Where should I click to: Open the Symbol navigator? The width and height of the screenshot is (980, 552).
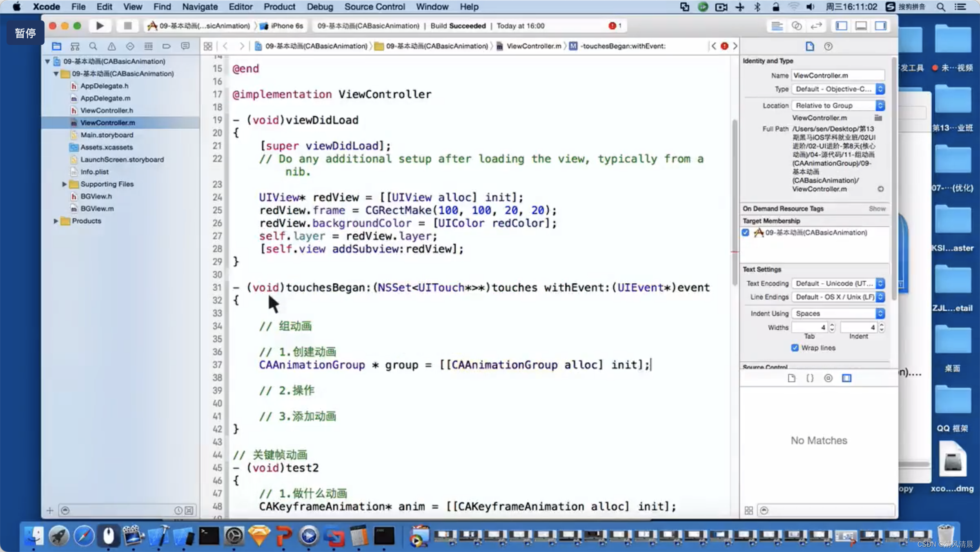(75, 46)
